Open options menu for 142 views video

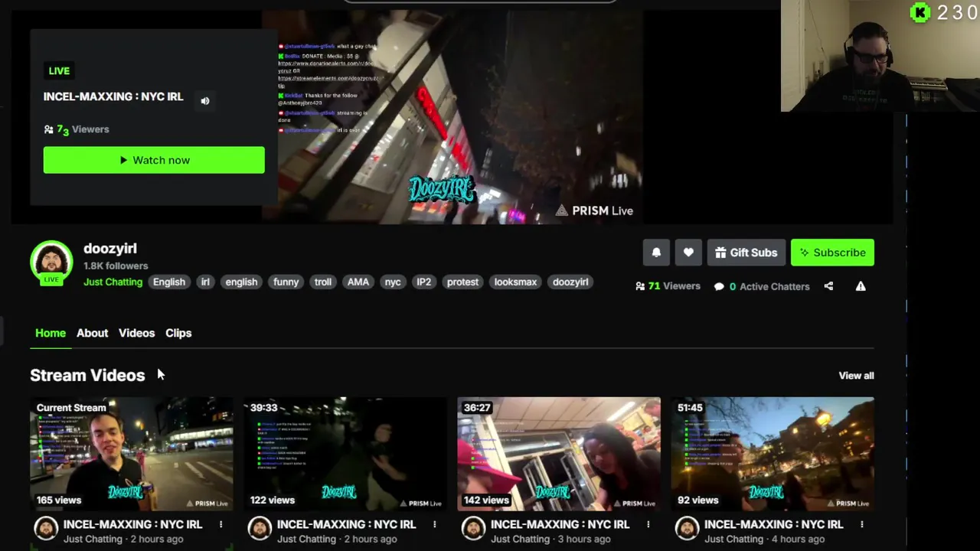(x=648, y=524)
